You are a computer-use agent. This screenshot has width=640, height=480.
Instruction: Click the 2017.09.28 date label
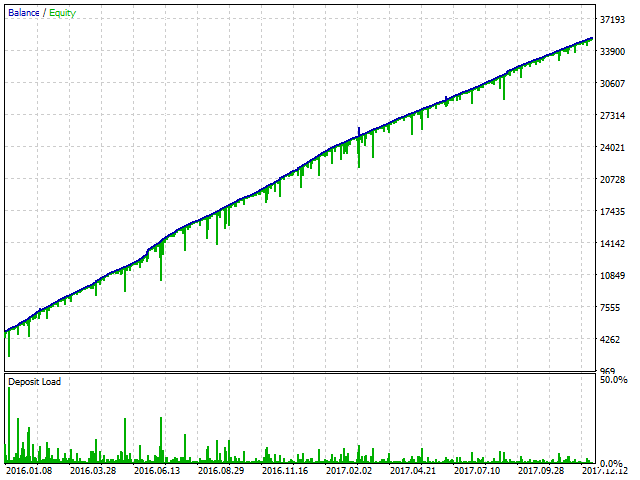[541, 471]
